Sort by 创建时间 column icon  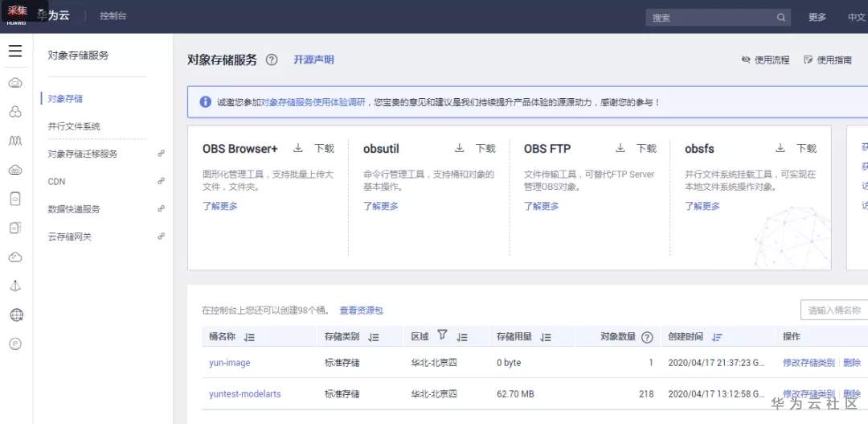717,337
